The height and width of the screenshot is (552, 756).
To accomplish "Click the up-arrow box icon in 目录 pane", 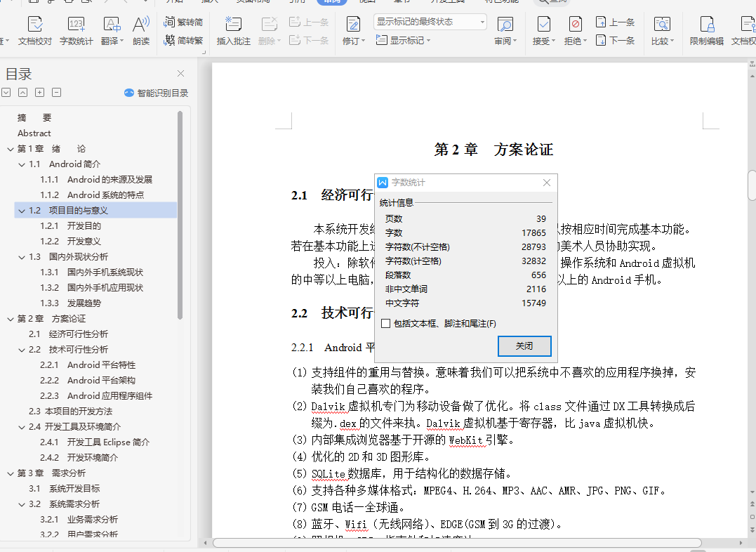I will tap(22, 92).
